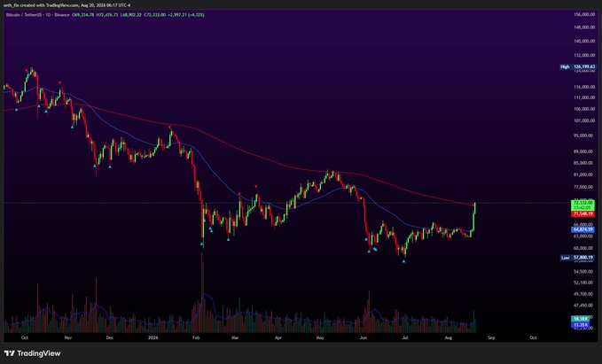This screenshot has width=602, height=364.
Task: Select the close value C72,332.00
Action: (x=155, y=15)
